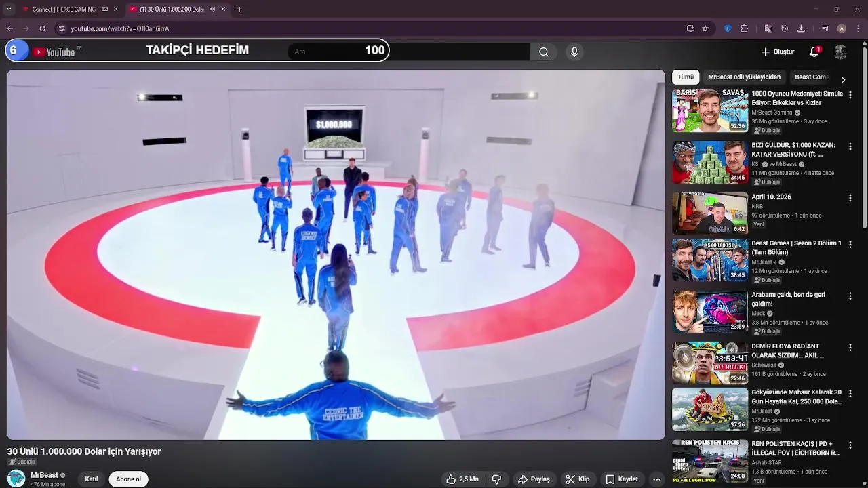
Task: Select the Tümü filter chip
Action: (x=686, y=77)
